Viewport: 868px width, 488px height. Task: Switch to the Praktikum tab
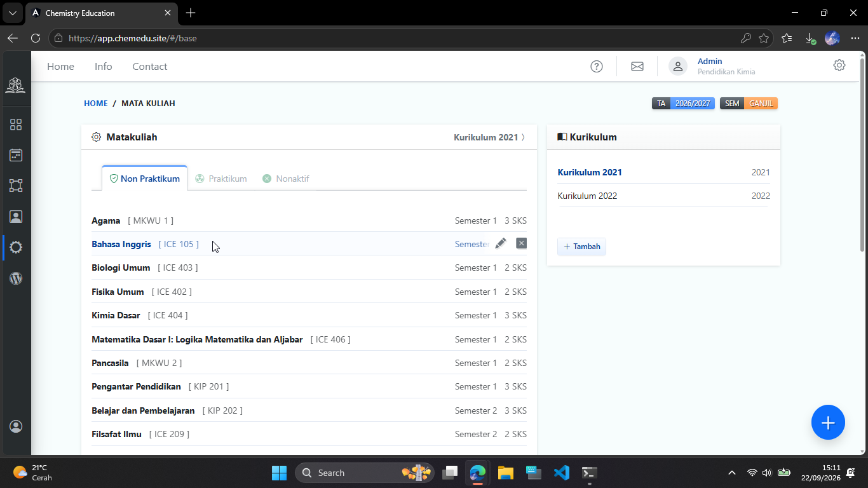point(221,179)
